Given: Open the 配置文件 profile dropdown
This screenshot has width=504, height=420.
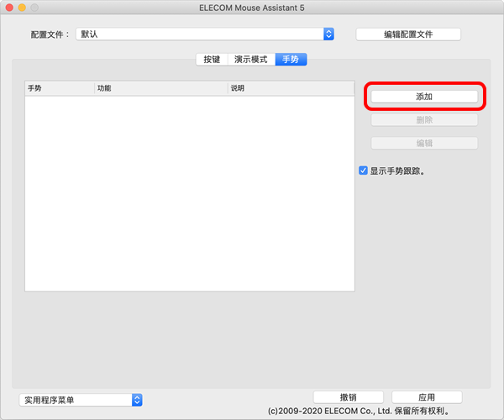Looking at the screenshot, I should (205, 34).
